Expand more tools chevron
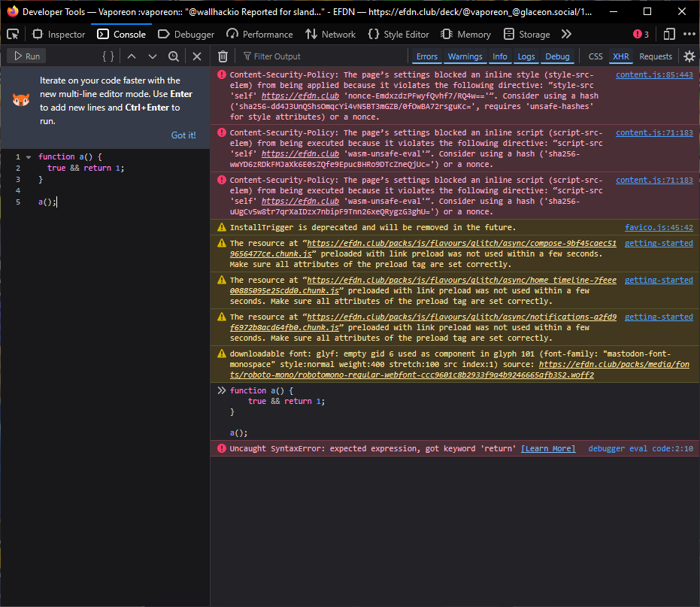The width and height of the screenshot is (700, 607). (566, 34)
